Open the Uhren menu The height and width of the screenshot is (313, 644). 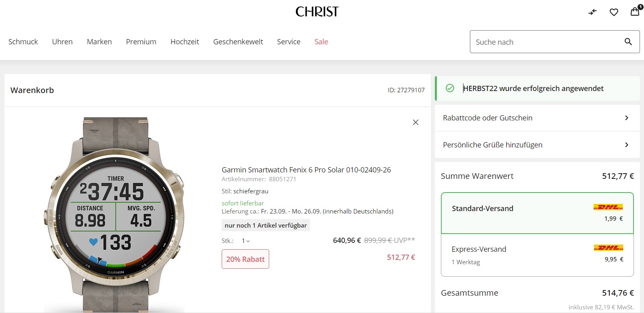point(62,42)
